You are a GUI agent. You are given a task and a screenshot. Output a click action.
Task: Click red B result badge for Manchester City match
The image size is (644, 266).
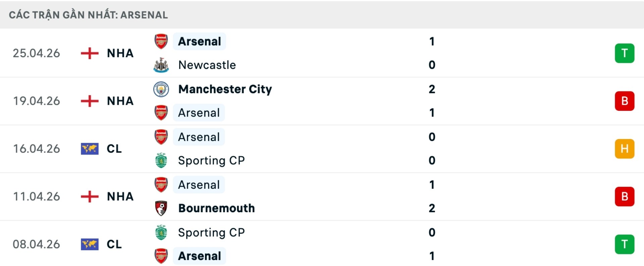point(625,101)
